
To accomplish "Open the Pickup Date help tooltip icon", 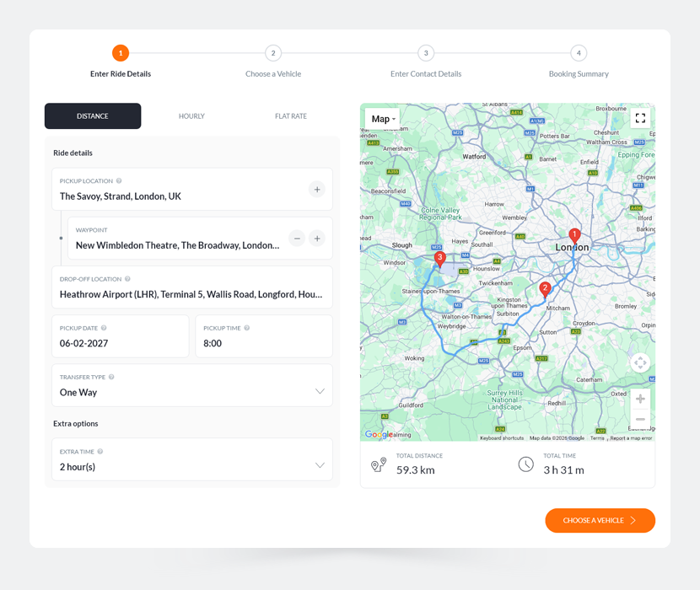I will (104, 328).
